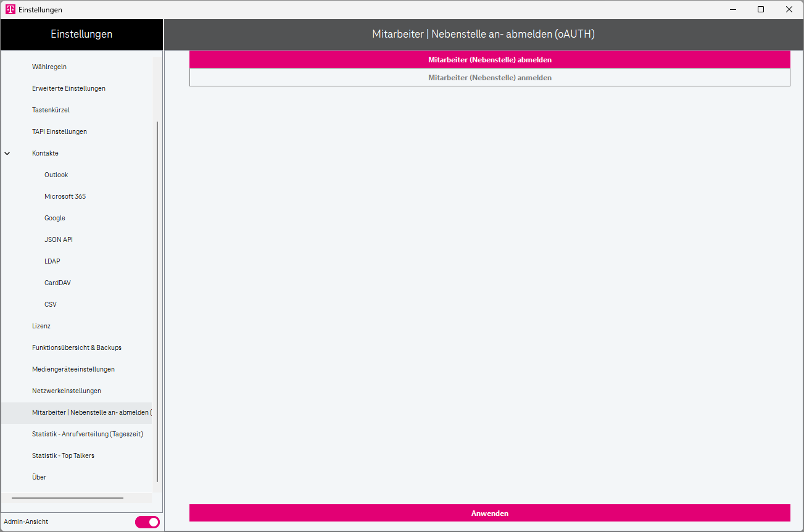Screen dimensions: 804x532
Task: Click the Telekom T logo icon
Action: pyautogui.click(x=10, y=9)
